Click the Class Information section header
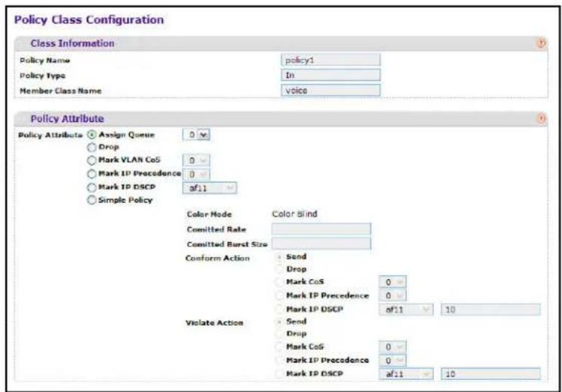This screenshot has height=392, width=562. pyautogui.click(x=281, y=44)
